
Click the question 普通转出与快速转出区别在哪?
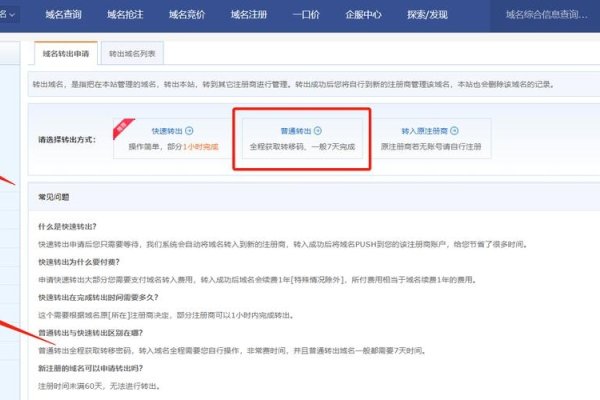[90, 333]
